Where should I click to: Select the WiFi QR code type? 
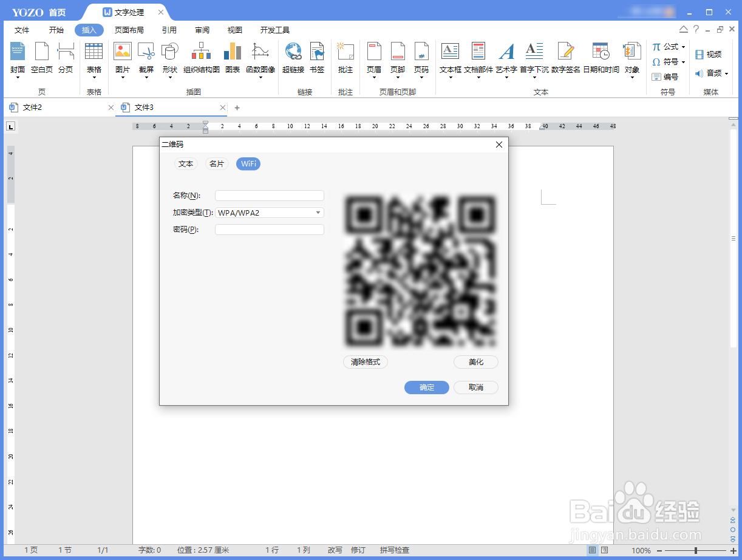point(248,164)
